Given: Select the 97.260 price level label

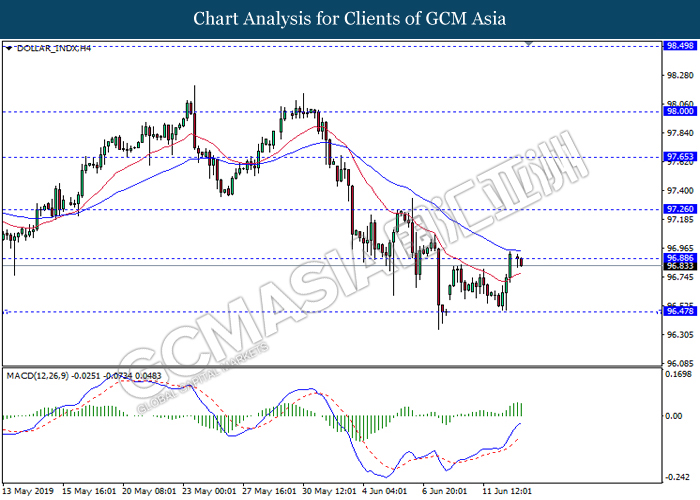Looking at the screenshot, I should pos(679,209).
